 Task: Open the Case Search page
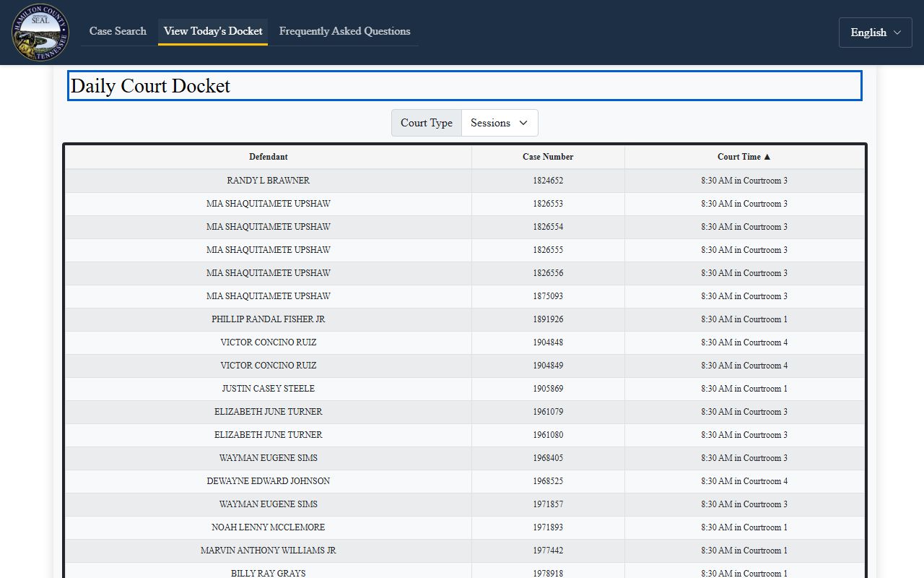pyautogui.click(x=118, y=31)
